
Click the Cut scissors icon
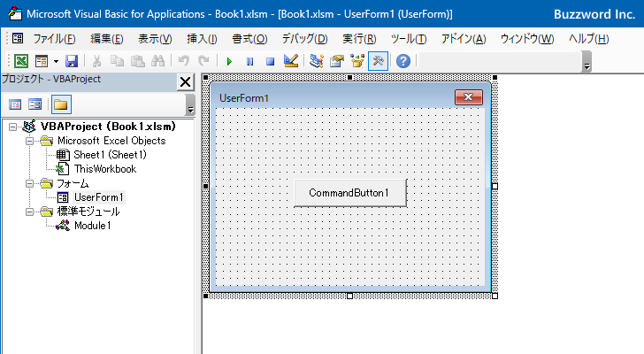pos(97,61)
